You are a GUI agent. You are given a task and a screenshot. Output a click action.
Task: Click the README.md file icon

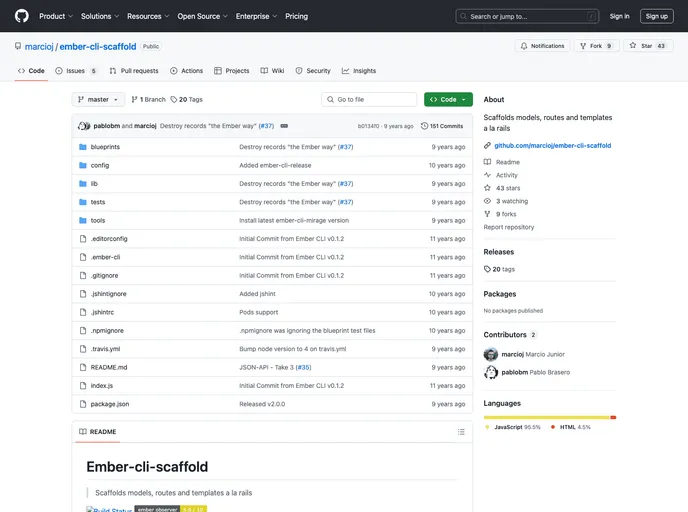pos(82,368)
